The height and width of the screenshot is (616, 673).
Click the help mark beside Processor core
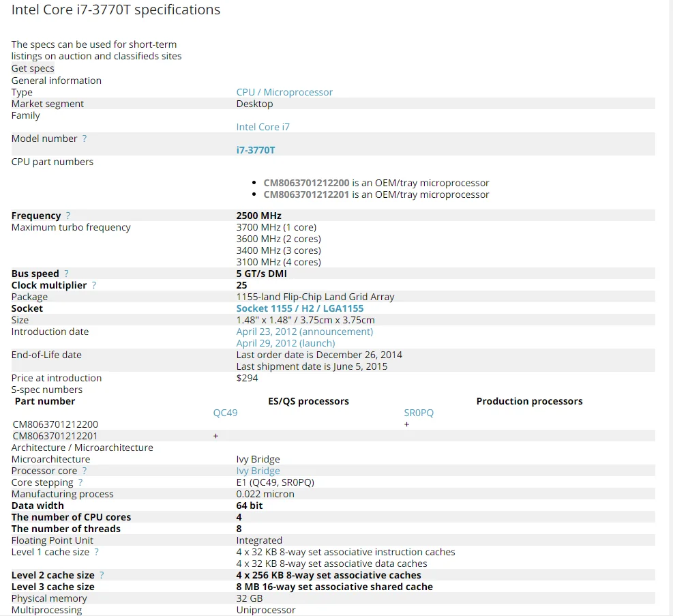pos(85,471)
